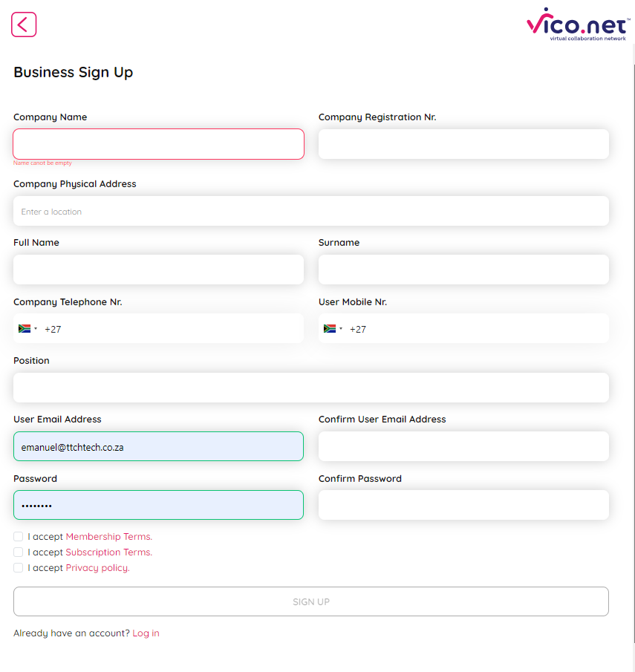Image resolution: width=635 pixels, height=672 pixels.
Task: Expand User Mobile country code dropdown arrow
Action: [341, 329]
